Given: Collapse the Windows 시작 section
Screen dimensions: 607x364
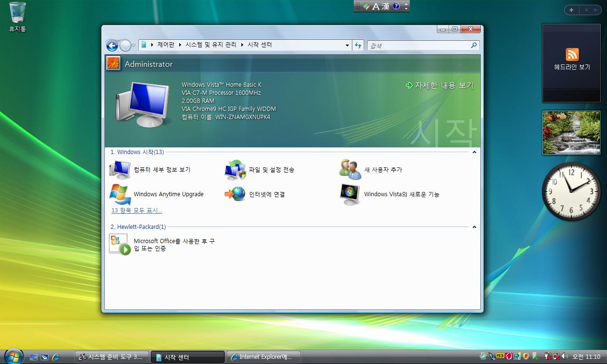Looking at the screenshot, I should point(474,152).
